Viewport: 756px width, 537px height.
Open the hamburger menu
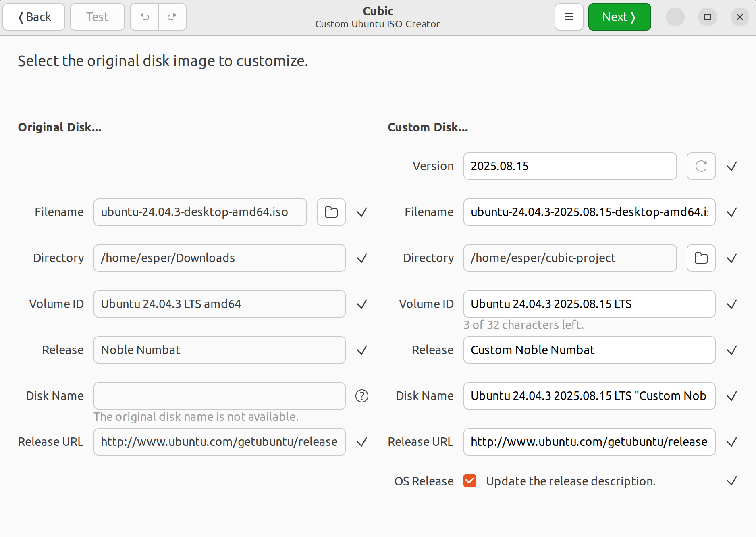[x=569, y=17]
